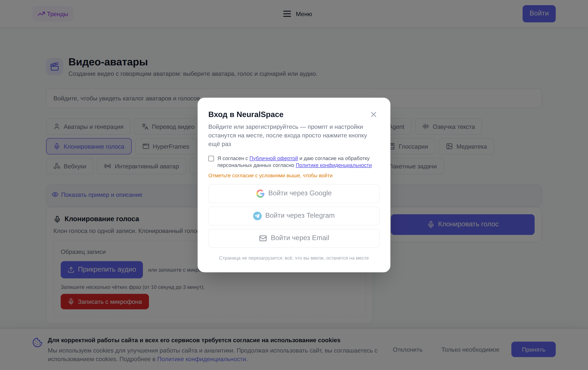Start Записать с микрофона recording
The image size is (588, 370).
(105, 301)
